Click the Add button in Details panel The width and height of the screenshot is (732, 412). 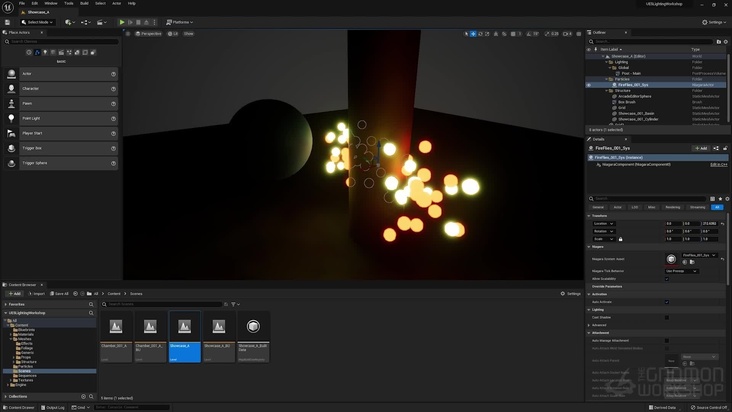point(703,148)
